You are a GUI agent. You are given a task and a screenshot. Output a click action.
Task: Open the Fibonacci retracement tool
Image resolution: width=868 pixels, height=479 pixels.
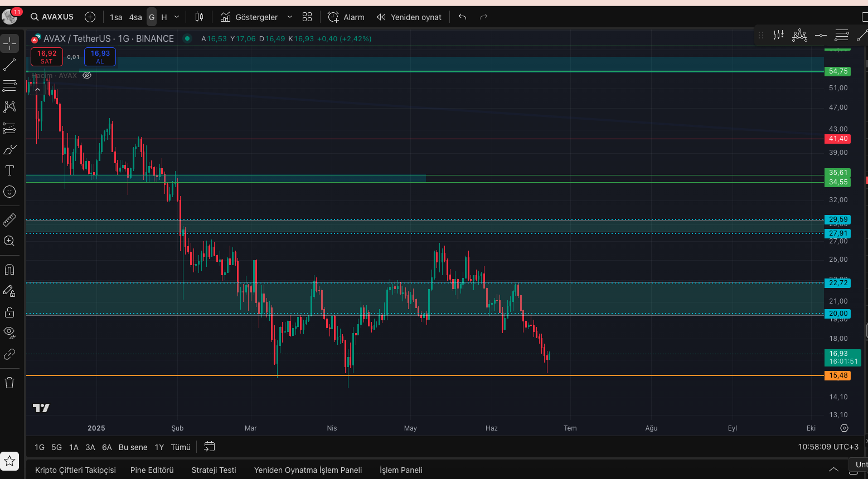[x=9, y=86]
